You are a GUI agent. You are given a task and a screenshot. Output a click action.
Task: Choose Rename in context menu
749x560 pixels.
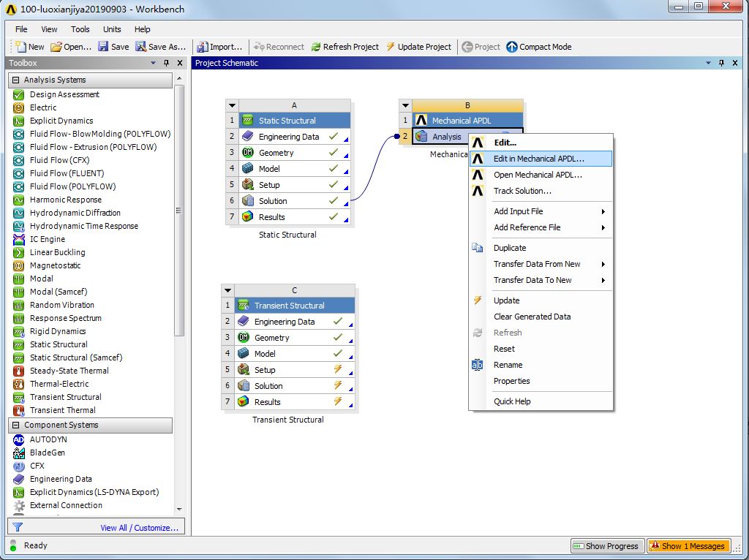coord(541,365)
